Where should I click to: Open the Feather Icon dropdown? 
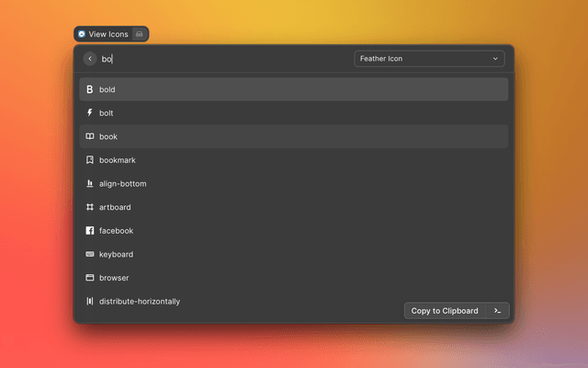coord(428,59)
